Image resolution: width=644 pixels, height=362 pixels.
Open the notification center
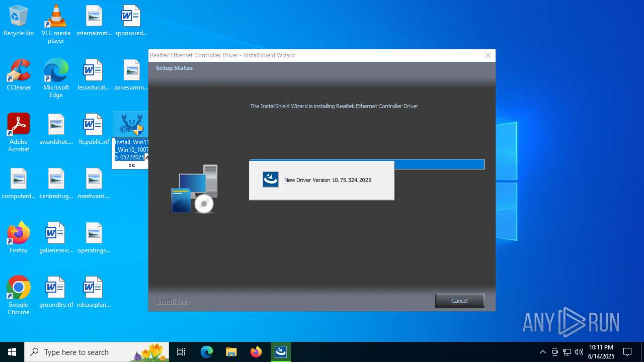627,352
